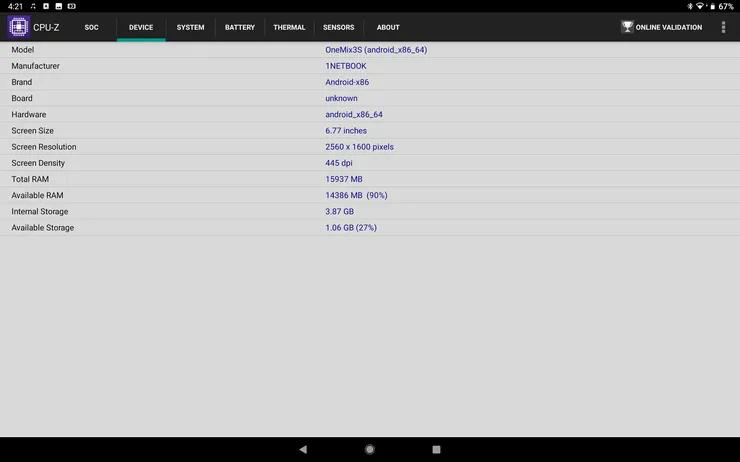Tap the Android home circle button
740x462 pixels.
[370, 449]
